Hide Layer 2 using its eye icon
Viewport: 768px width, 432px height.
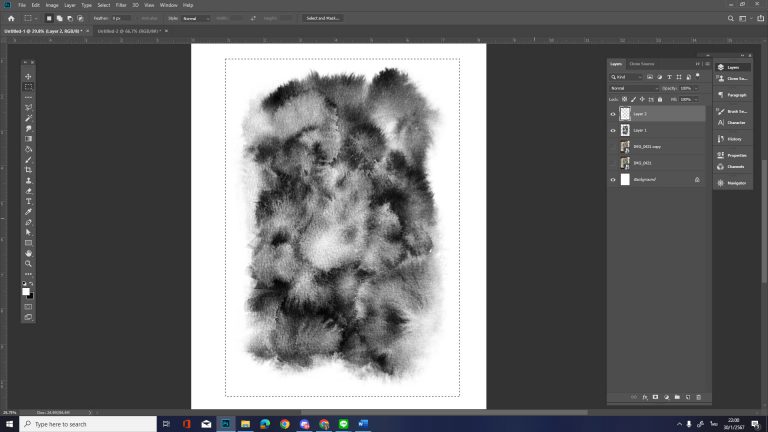[613, 114]
